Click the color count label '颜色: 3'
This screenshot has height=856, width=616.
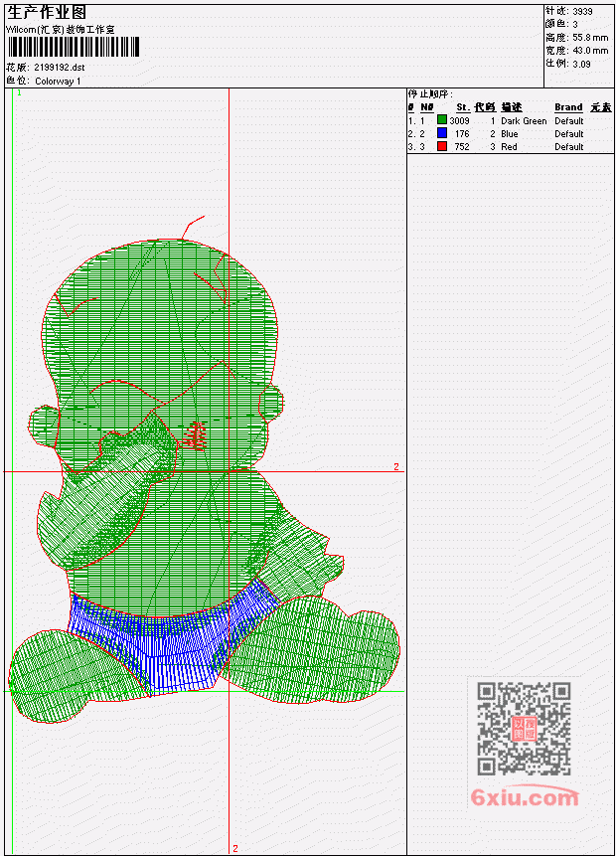(562, 24)
